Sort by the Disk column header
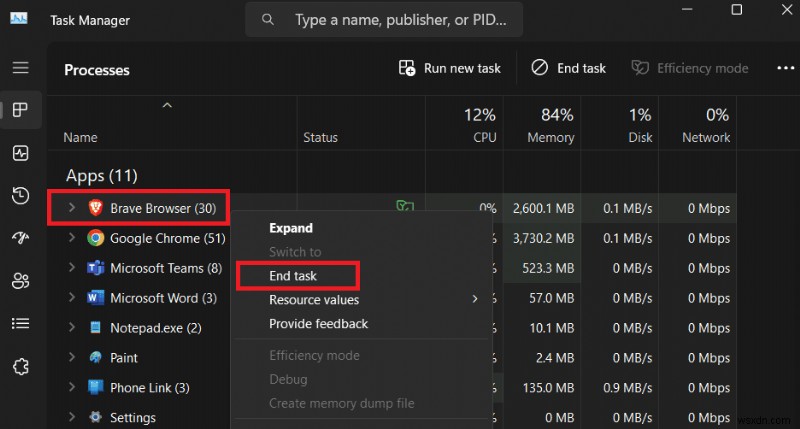Image resolution: width=800 pixels, height=429 pixels. point(640,138)
